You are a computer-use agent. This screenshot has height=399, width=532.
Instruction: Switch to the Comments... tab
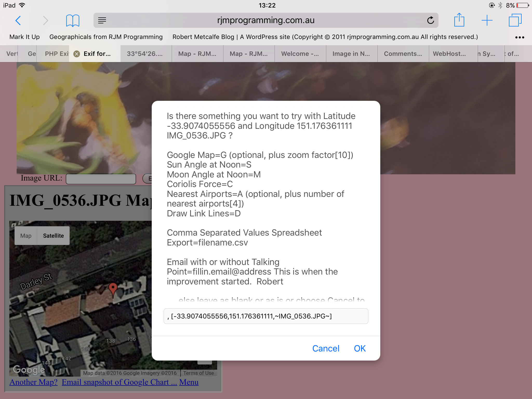point(403,54)
